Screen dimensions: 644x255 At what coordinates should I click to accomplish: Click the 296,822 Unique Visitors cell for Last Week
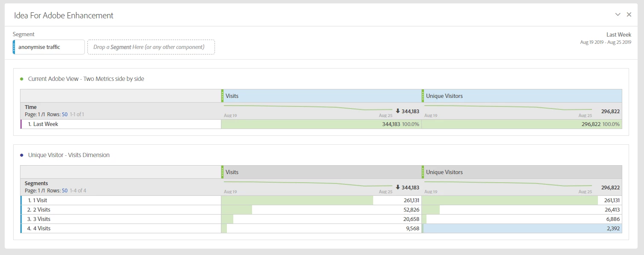522,124
